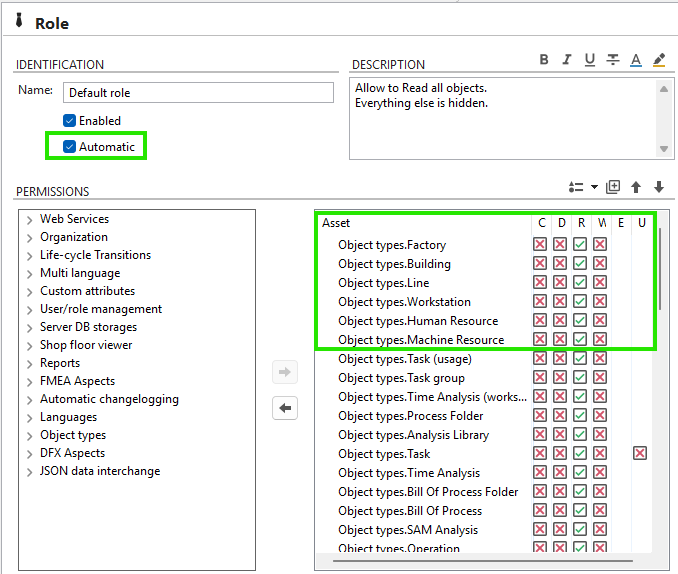Click the underline formatting icon
Image resolution: width=678 pixels, height=574 pixels.
[590, 60]
